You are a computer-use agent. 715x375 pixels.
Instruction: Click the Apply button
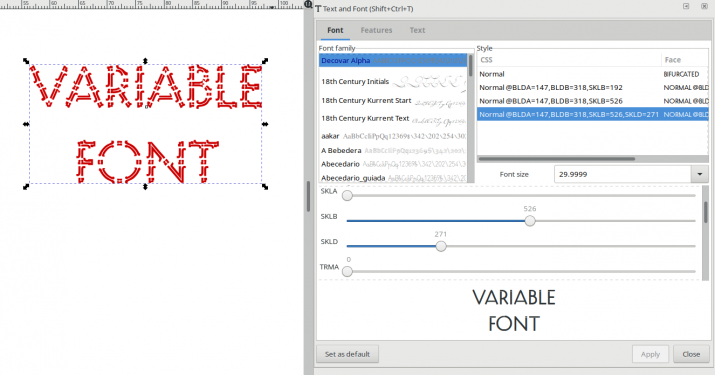tap(650, 354)
